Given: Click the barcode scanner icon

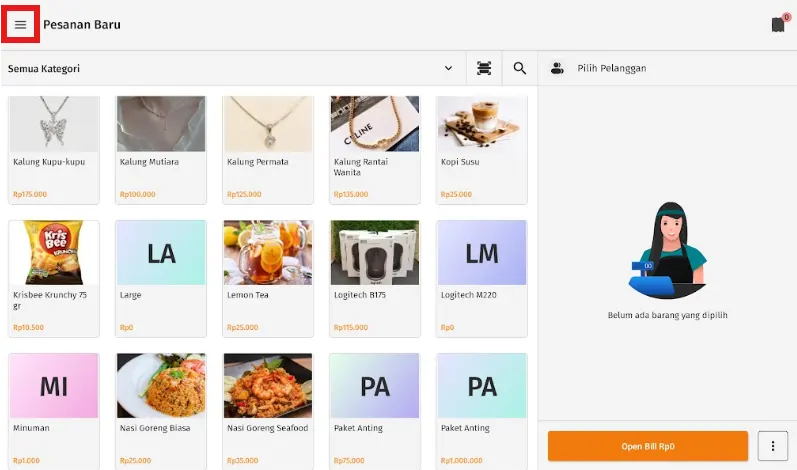Looking at the screenshot, I should (x=484, y=68).
